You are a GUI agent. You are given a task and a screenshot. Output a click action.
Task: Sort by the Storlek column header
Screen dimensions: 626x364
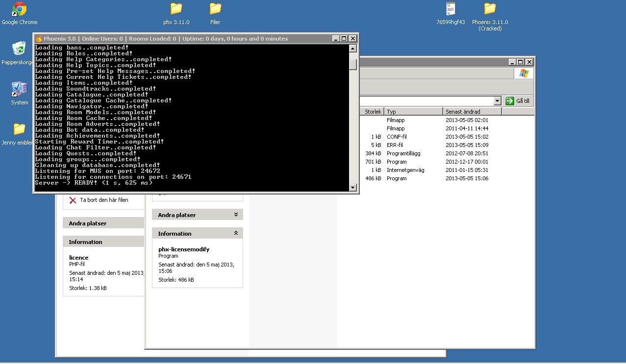373,112
